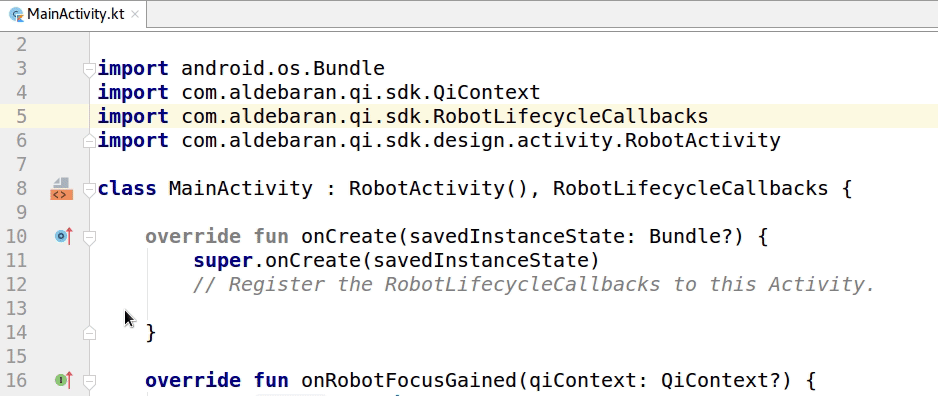Click the 'override' keyword on line 10

click(x=193, y=236)
